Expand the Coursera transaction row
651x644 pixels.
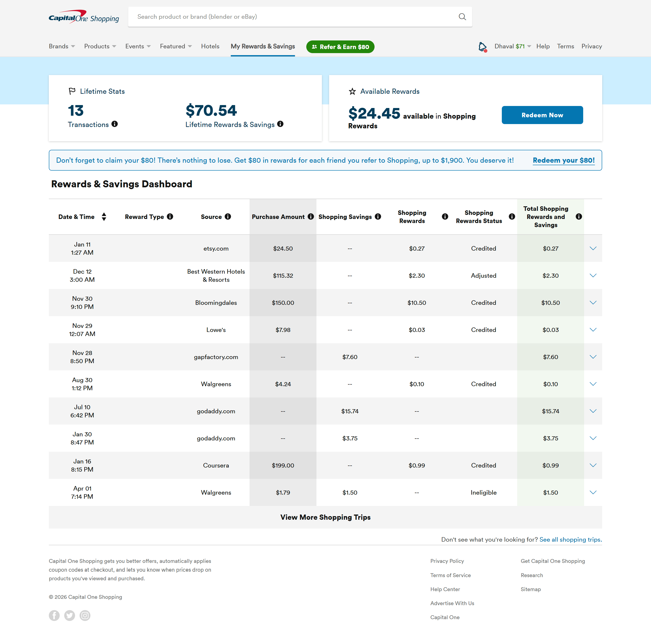(593, 465)
